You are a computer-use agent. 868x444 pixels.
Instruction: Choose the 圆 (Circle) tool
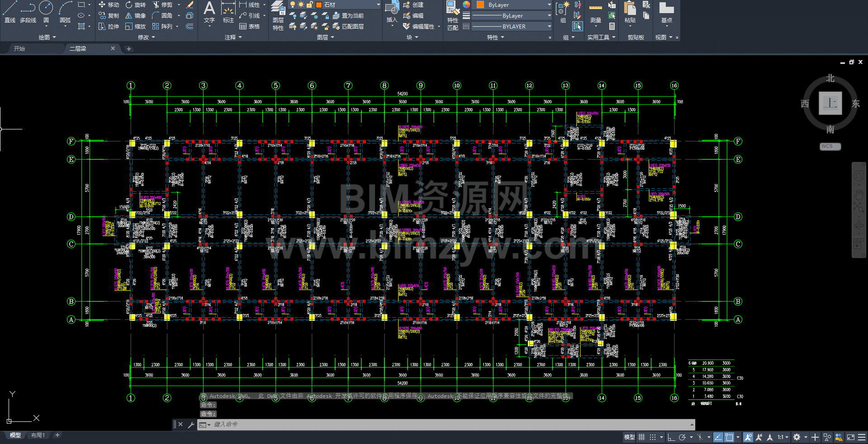46,12
